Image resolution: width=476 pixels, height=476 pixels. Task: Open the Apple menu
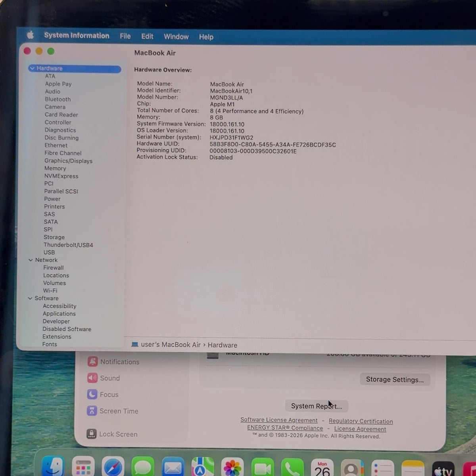pyautogui.click(x=30, y=35)
